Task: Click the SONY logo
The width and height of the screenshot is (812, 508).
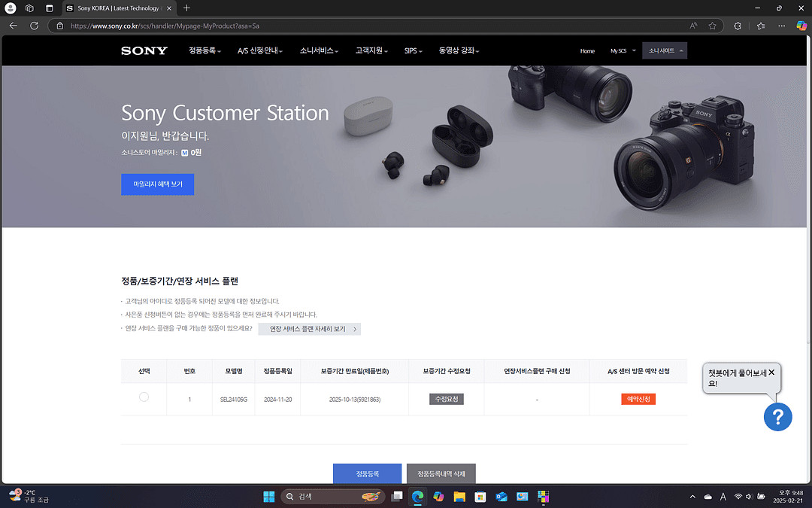Action: tap(144, 51)
